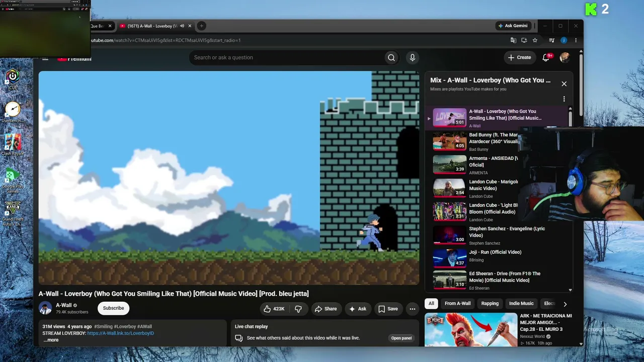Image resolution: width=644 pixels, height=362 pixels.
Task: Open Google Play Games desktop shortcut
Action: 13,182
